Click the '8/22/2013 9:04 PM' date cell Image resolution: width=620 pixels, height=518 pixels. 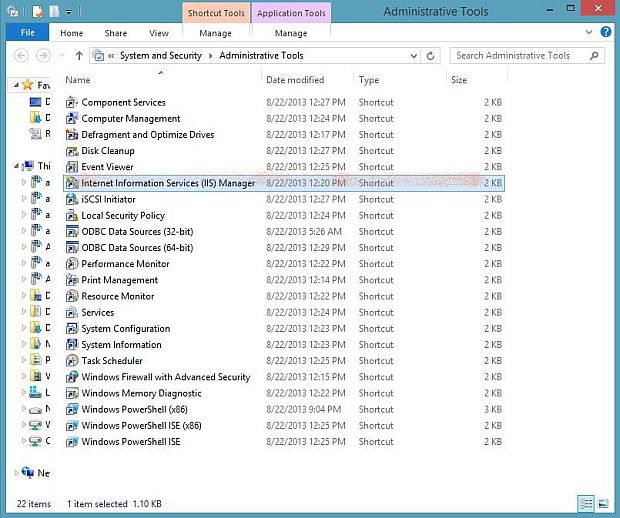pyautogui.click(x=304, y=409)
